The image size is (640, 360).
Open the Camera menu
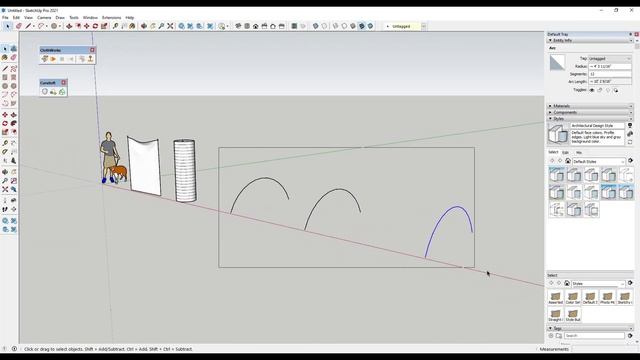click(x=44, y=18)
